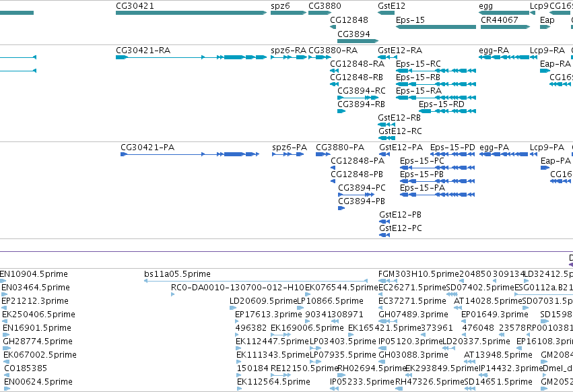
Task: Select the Eps-15-RC transcript
Action: coord(436,71)
